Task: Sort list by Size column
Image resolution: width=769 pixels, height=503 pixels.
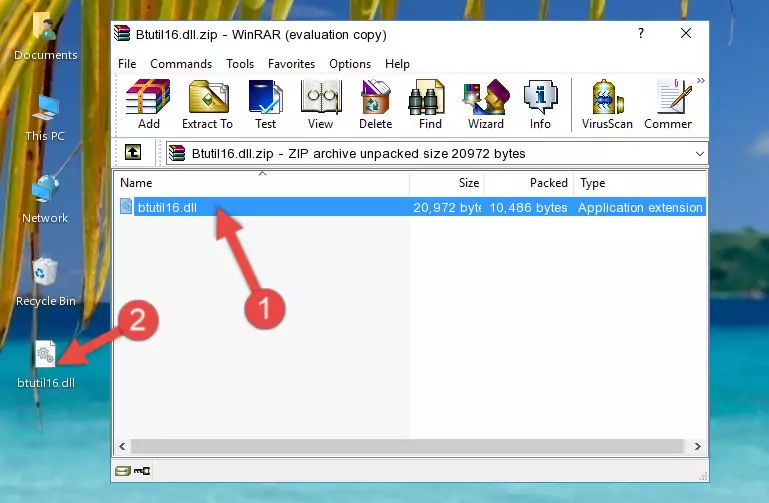Action: (447, 183)
